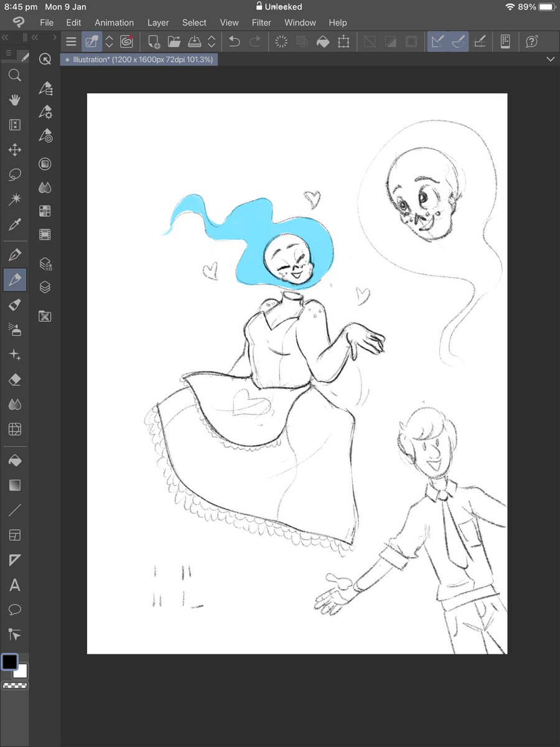Open the Color Wheel palette
560x747 pixels.
(x=45, y=164)
